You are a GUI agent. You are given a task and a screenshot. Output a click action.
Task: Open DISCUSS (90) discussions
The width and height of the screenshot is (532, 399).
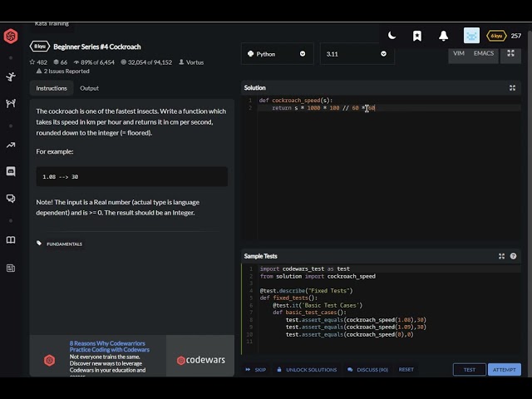367,369
